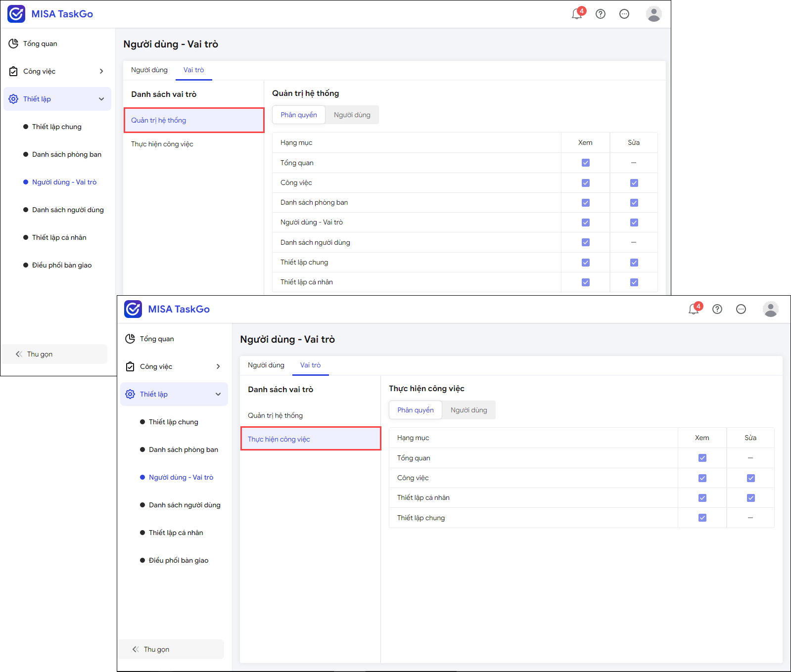Click help question-mark icon in Thực hiện công việc window

coord(717,309)
